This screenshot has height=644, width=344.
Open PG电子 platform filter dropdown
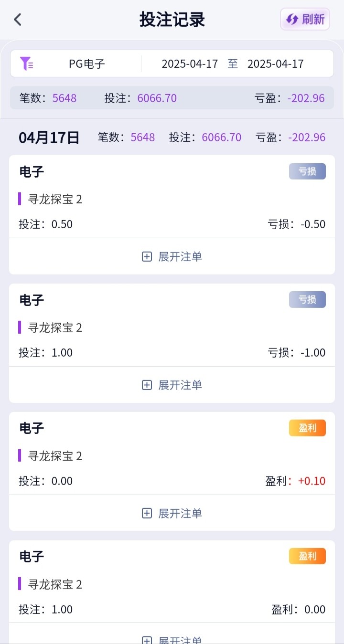(87, 64)
